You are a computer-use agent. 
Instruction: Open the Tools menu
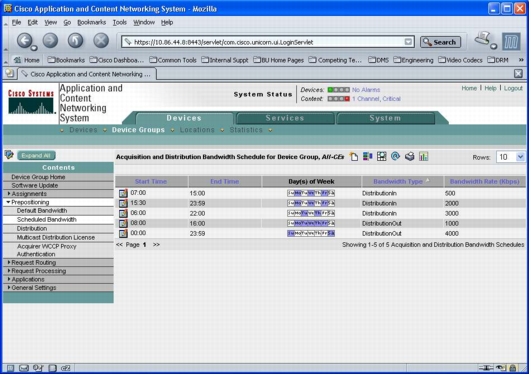120,22
